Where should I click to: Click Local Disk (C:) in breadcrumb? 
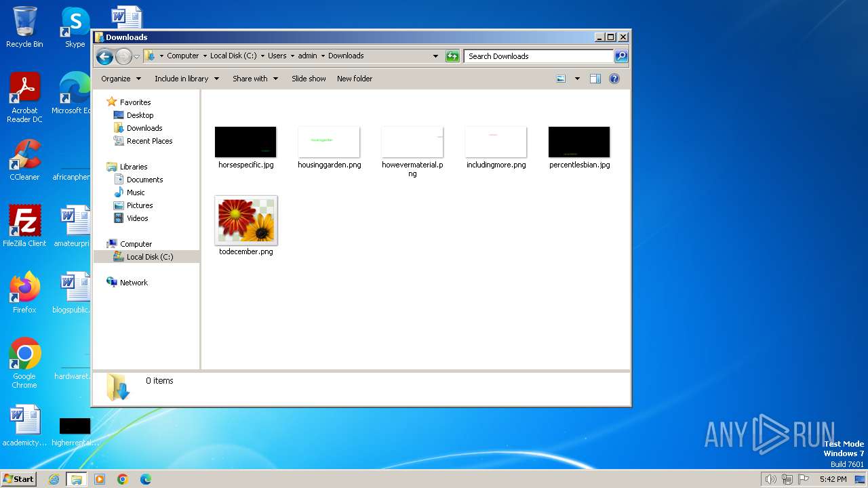pyautogui.click(x=233, y=56)
